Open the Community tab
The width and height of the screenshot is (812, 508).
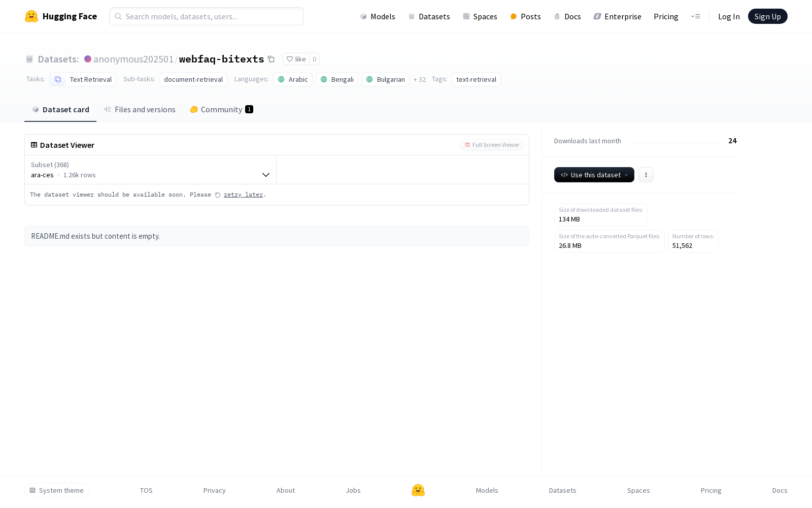tap(222, 109)
